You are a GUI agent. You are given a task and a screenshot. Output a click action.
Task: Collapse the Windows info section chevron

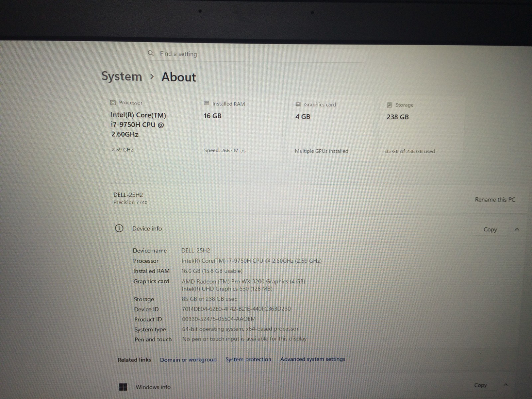click(x=506, y=385)
